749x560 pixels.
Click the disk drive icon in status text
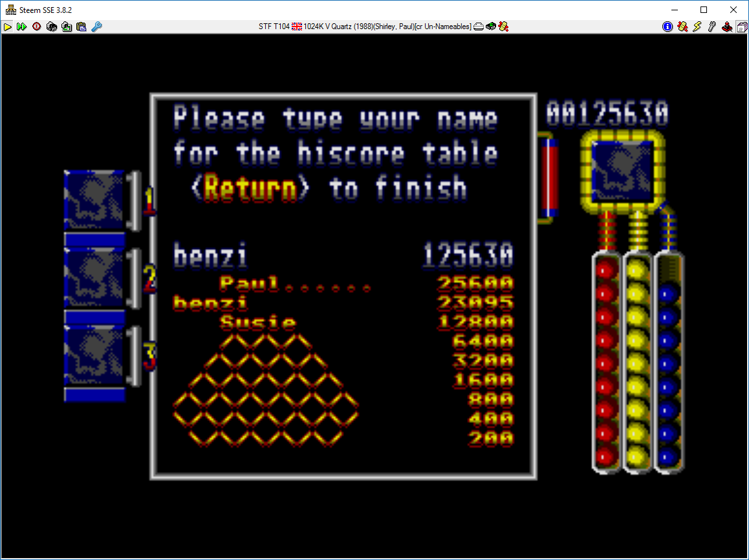point(479,27)
